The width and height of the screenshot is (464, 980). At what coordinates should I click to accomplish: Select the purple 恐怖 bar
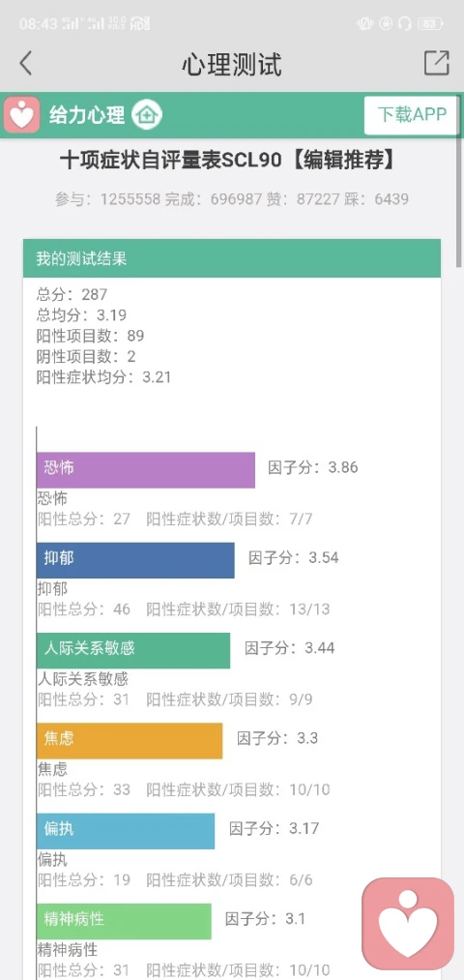point(146,470)
